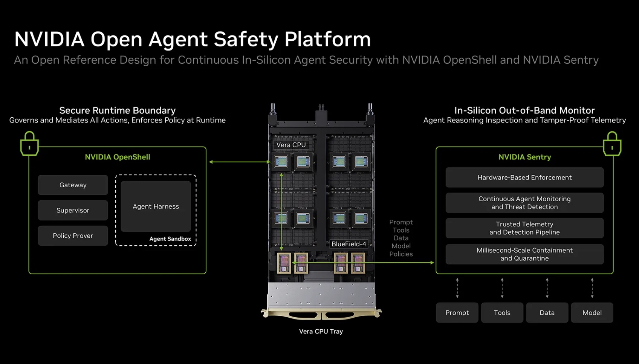639x364 pixels.
Task: Click 'Governs and Mediates All Actions' subtitle
Action: [x=118, y=120]
